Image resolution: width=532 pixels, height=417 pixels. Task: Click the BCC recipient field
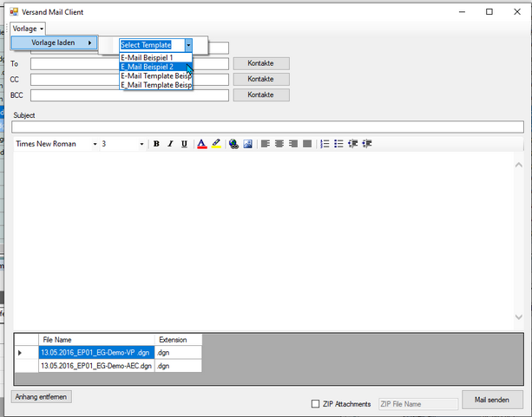click(129, 95)
